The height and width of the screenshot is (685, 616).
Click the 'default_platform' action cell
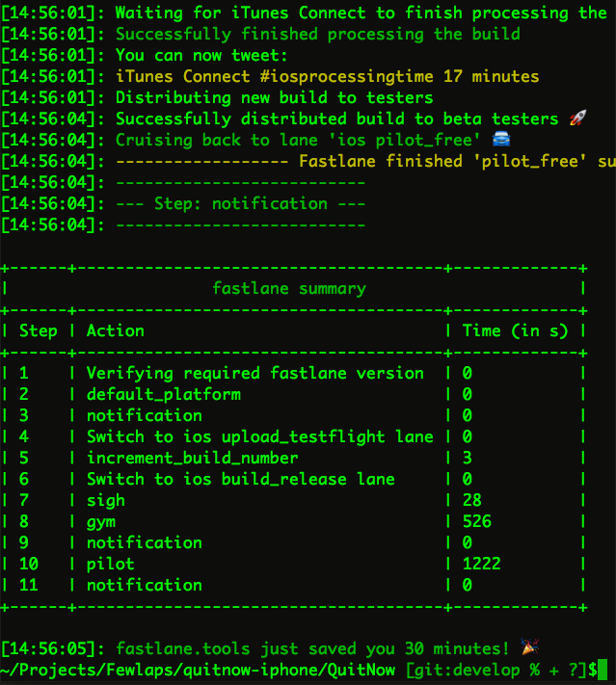pos(164,394)
